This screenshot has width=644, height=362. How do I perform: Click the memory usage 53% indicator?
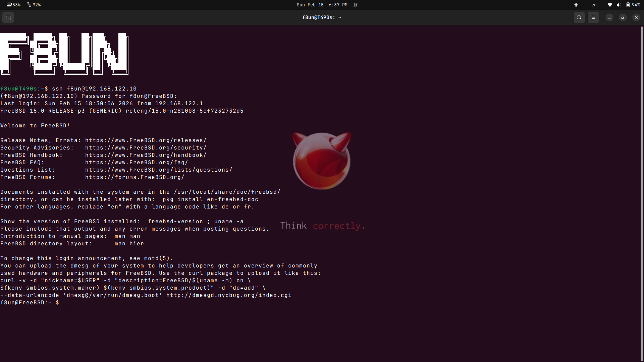14,5
